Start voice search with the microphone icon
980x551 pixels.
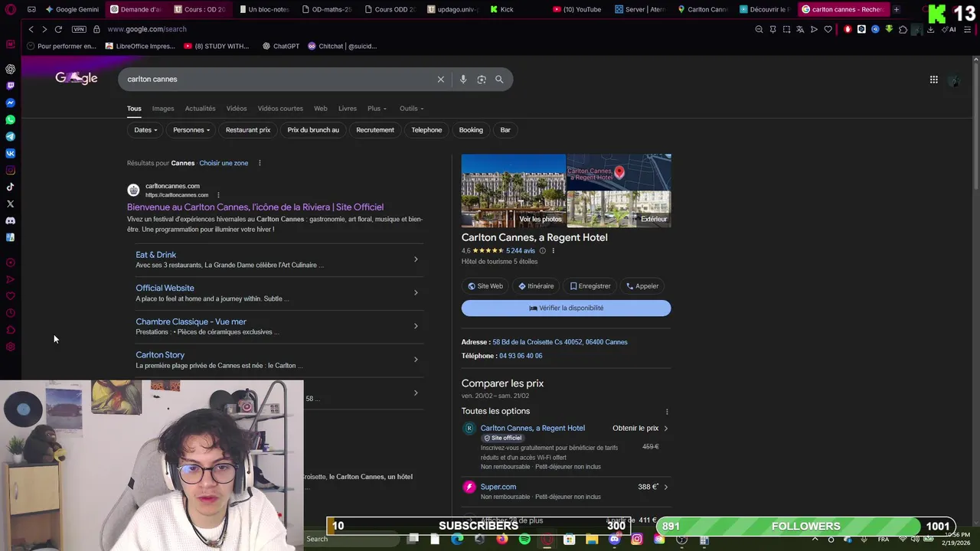[463, 79]
